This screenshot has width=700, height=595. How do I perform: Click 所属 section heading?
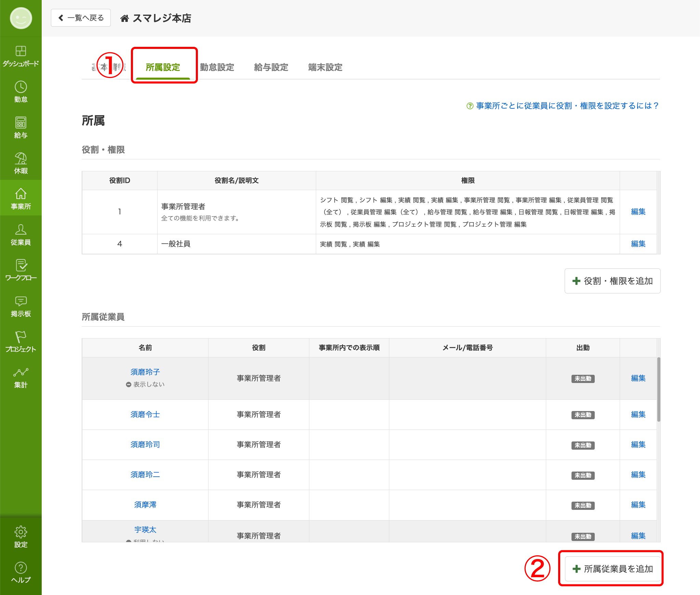[x=93, y=121]
